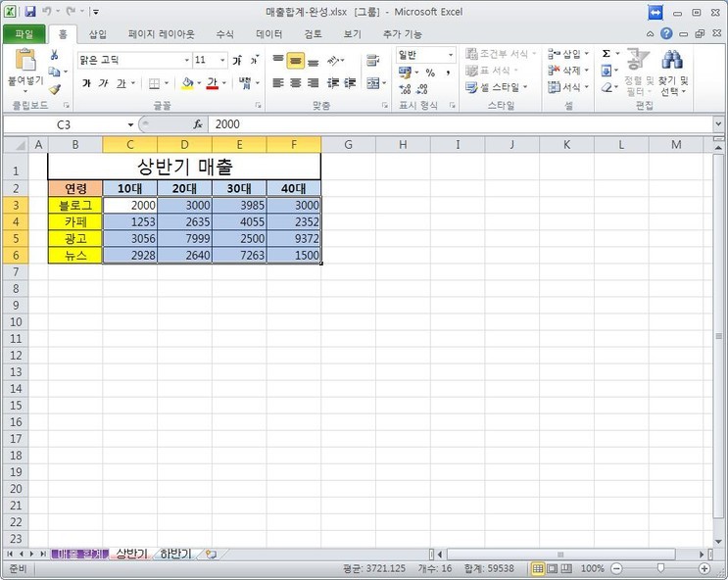The image size is (728, 580).
Task: Click the 파일 (File) button
Action: pos(24,33)
